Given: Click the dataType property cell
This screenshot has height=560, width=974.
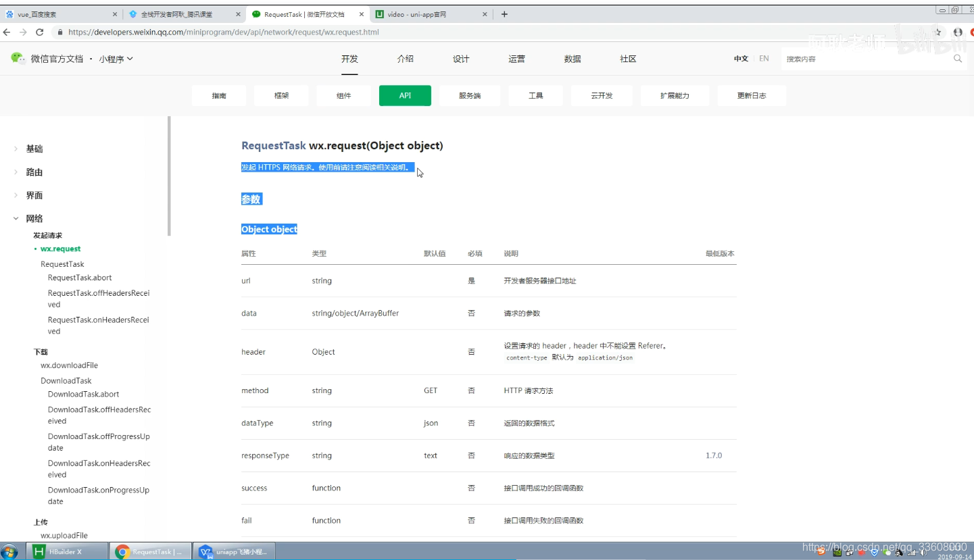Looking at the screenshot, I should [257, 424].
